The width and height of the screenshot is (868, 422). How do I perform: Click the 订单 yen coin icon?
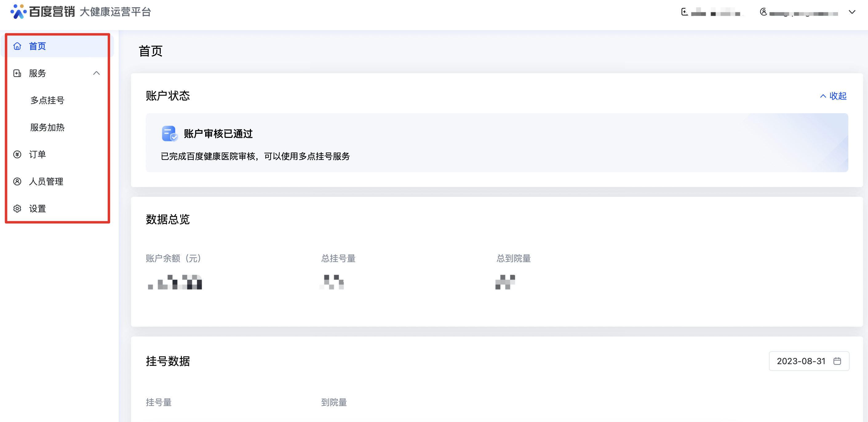[x=17, y=154]
